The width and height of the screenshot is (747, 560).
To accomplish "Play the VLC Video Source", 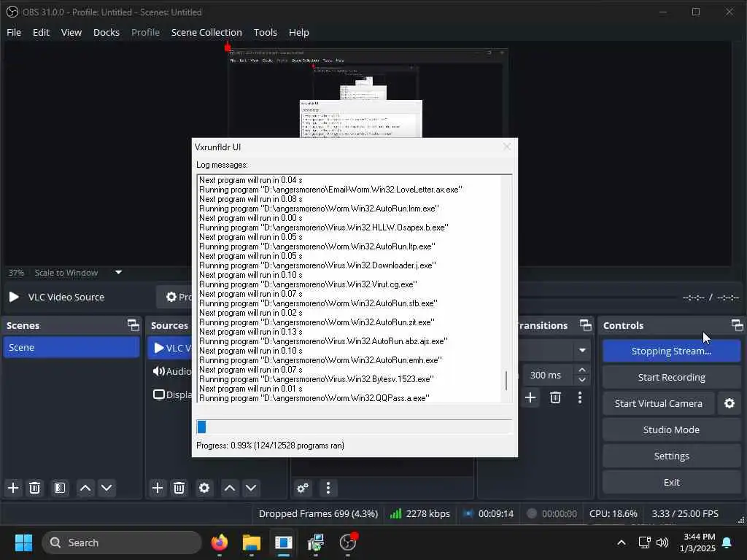I will click(14, 297).
